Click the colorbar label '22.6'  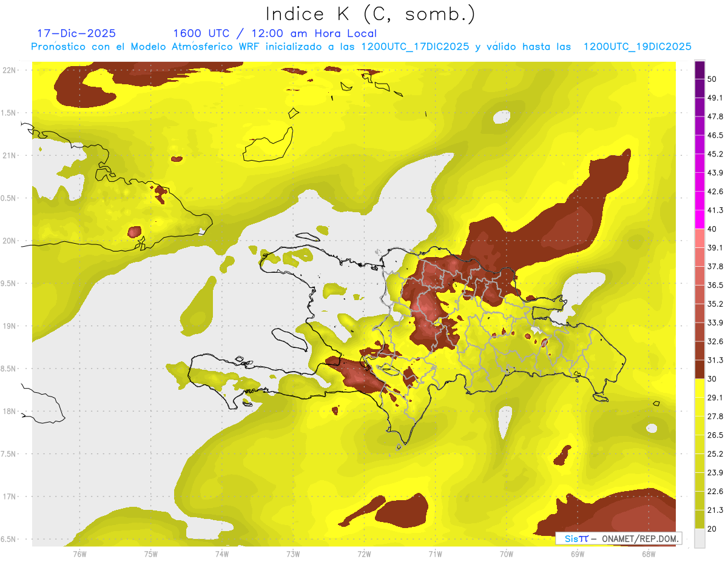(x=715, y=492)
